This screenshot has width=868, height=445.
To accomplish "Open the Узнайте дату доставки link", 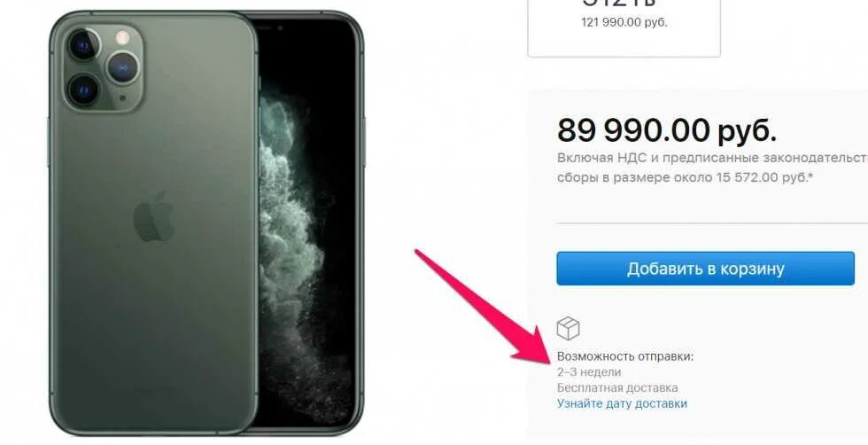I will click(x=622, y=403).
